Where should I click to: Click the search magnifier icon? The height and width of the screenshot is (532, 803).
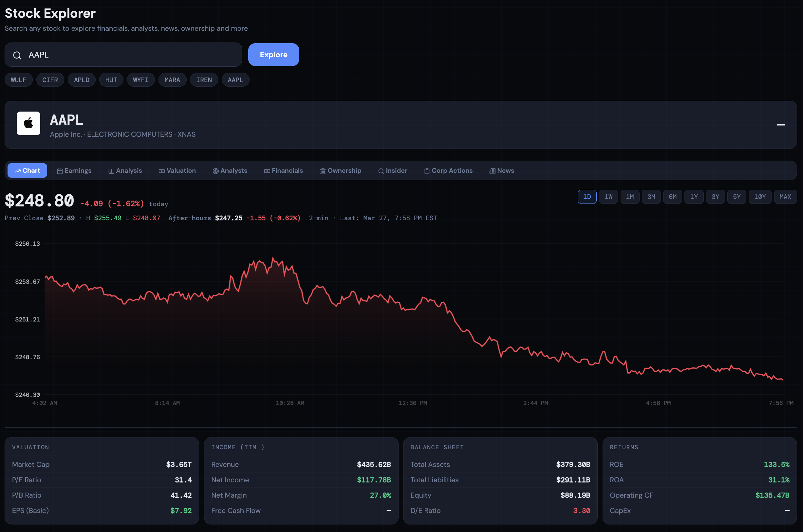17,55
